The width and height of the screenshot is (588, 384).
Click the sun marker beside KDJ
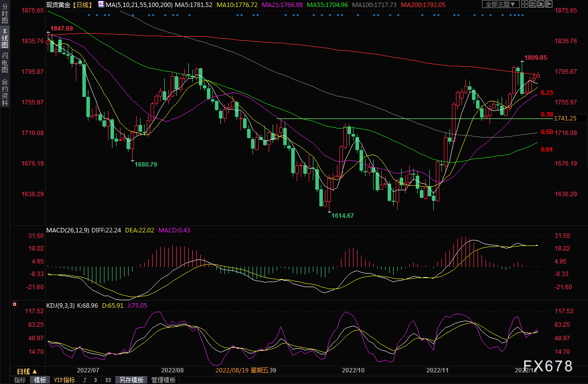15,304
